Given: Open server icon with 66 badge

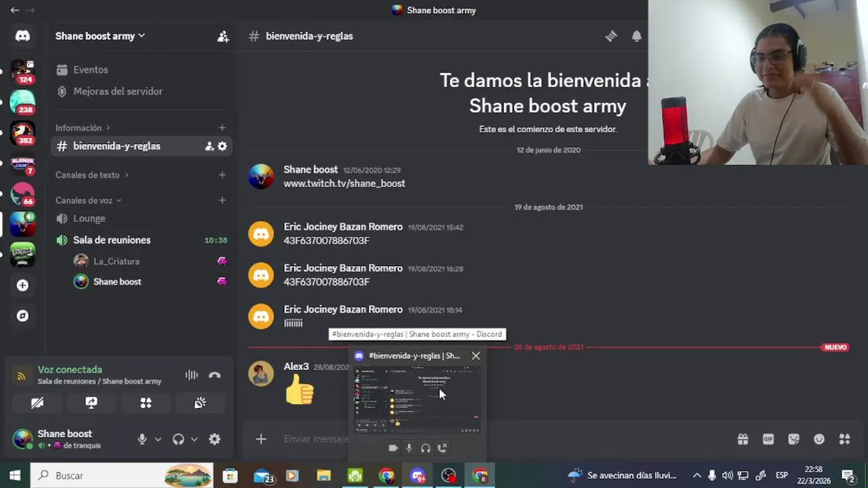Looking at the screenshot, I should pos(22,194).
